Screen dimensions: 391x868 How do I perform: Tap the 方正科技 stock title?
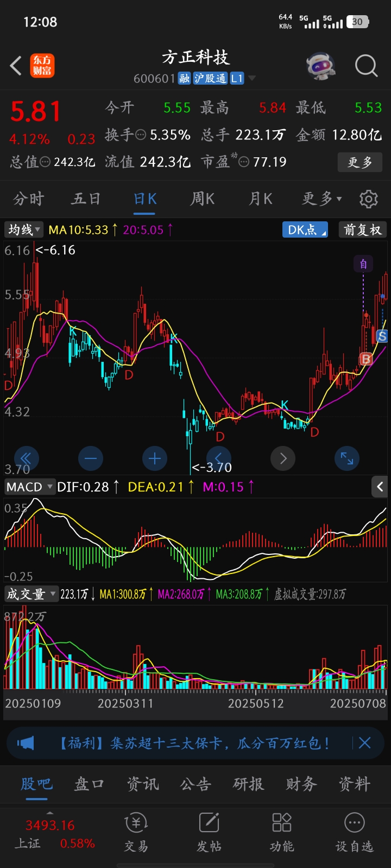tap(195, 58)
